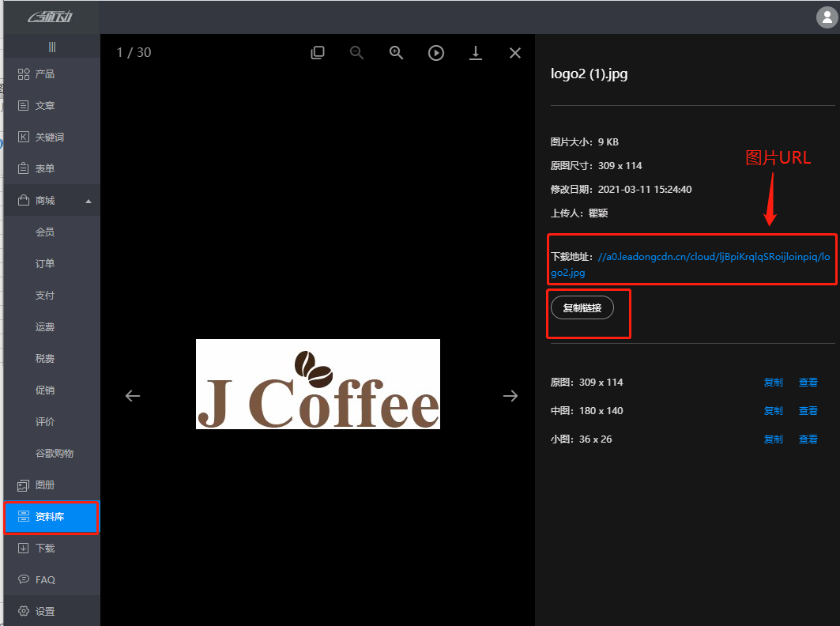840x626 pixels.
Task: Start the slideshow play button
Action: point(436,53)
